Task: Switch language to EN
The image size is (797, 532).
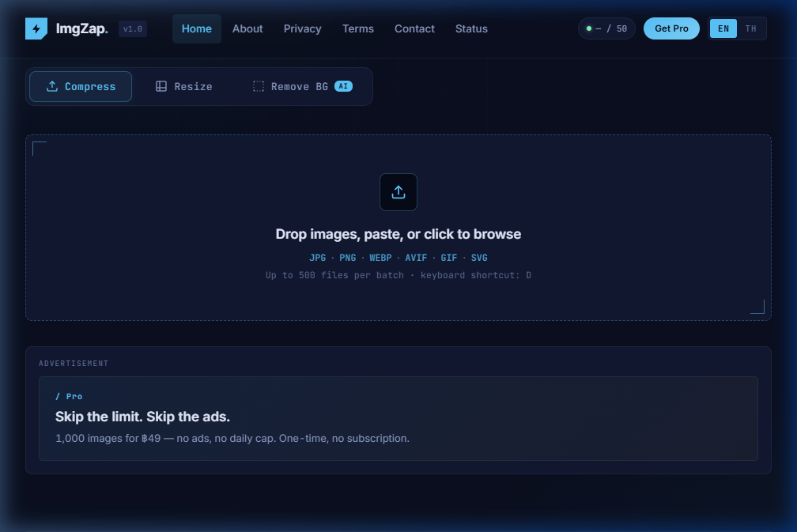Action: pos(723,28)
